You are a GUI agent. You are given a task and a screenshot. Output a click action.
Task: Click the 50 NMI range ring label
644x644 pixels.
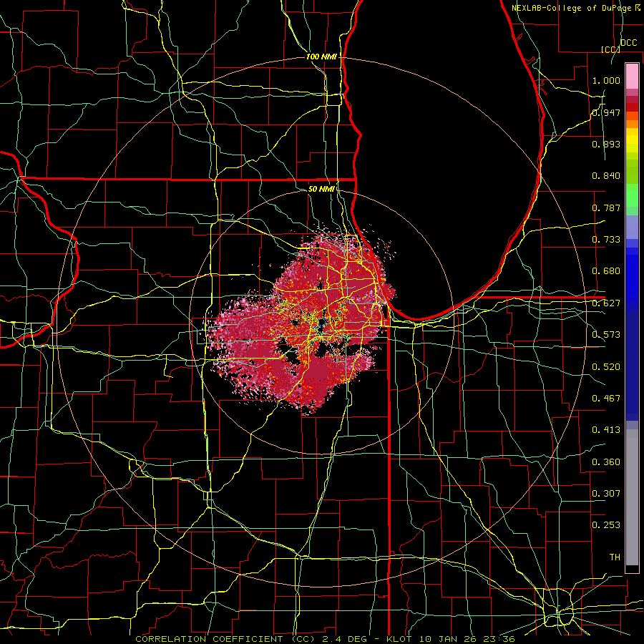coord(321,189)
